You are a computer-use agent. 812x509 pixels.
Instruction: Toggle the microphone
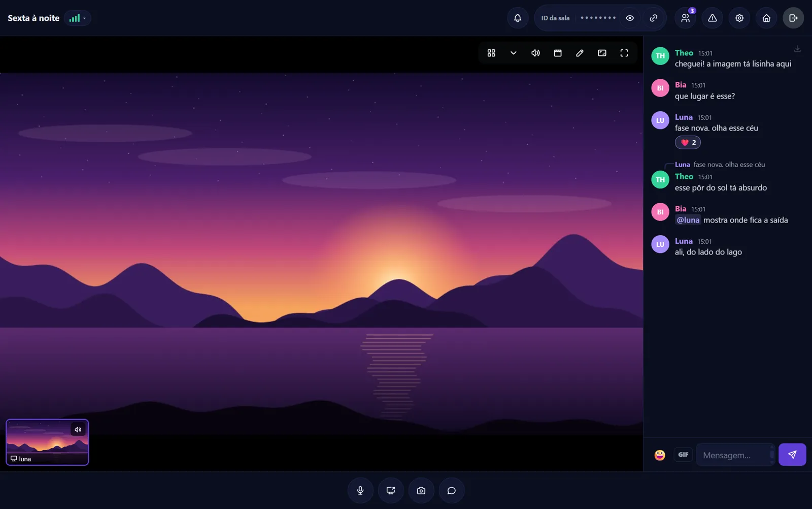tap(360, 491)
